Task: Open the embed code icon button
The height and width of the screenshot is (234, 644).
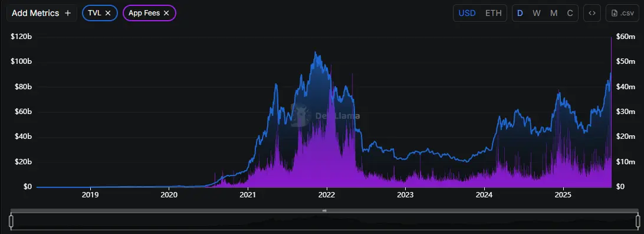Action: (x=592, y=13)
